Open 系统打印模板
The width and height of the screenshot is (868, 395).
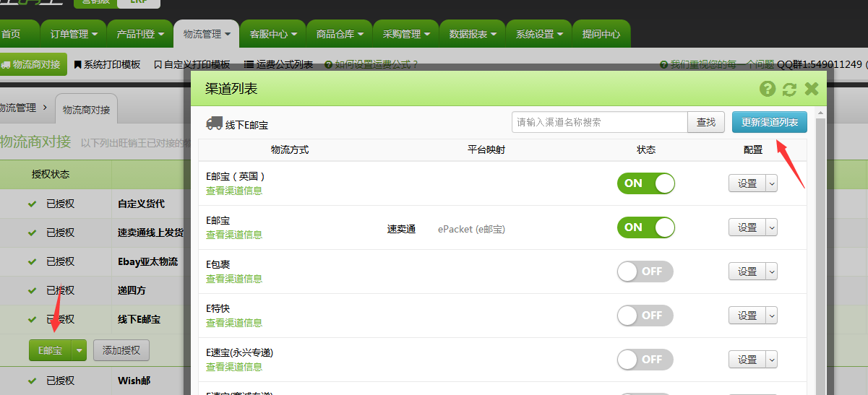pos(107,64)
